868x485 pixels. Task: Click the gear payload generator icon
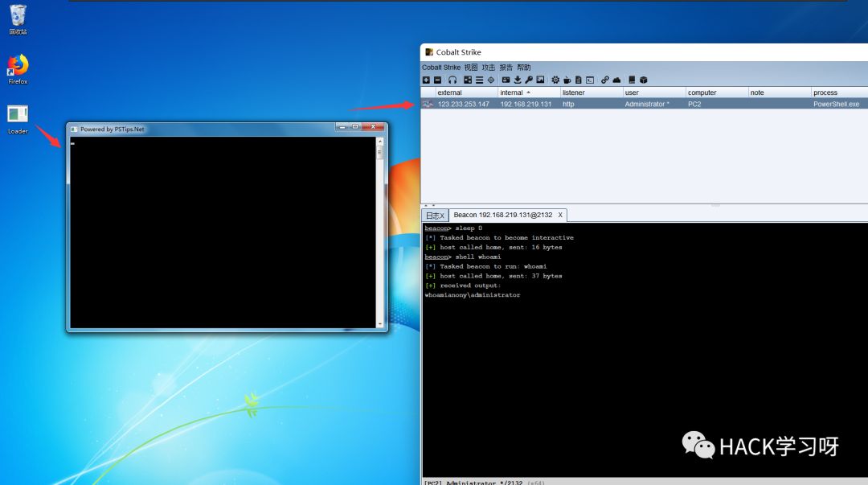tap(555, 80)
